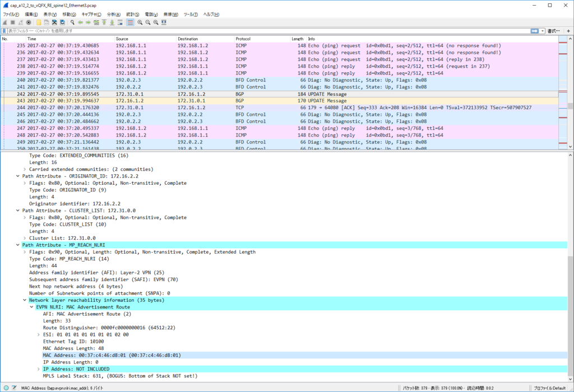Expand Cluster List: 172.31.0.0 node
Viewport: 574px width, 392px height.
[25, 238]
